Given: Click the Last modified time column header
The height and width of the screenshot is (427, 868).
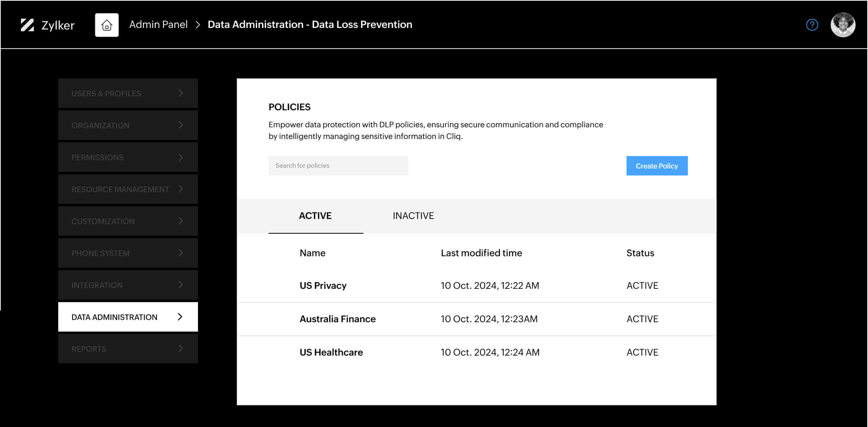Looking at the screenshot, I should (x=481, y=253).
